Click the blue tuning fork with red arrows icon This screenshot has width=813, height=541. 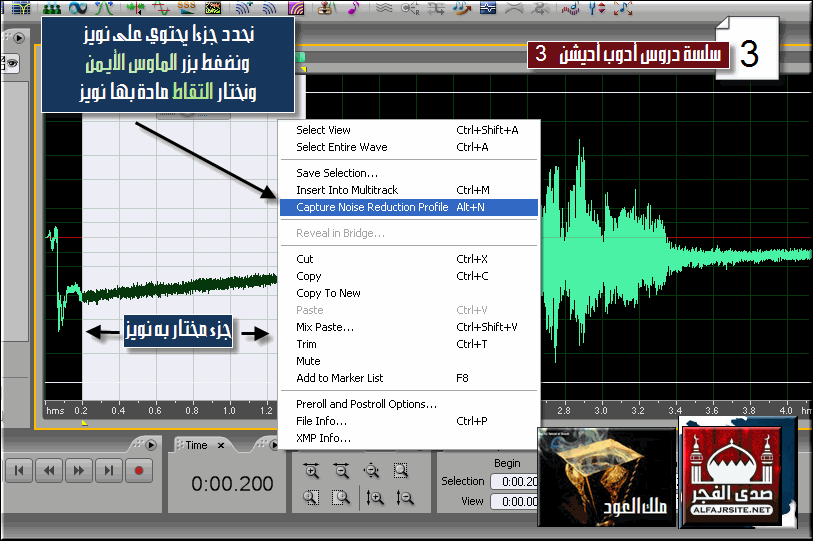tap(597, 8)
